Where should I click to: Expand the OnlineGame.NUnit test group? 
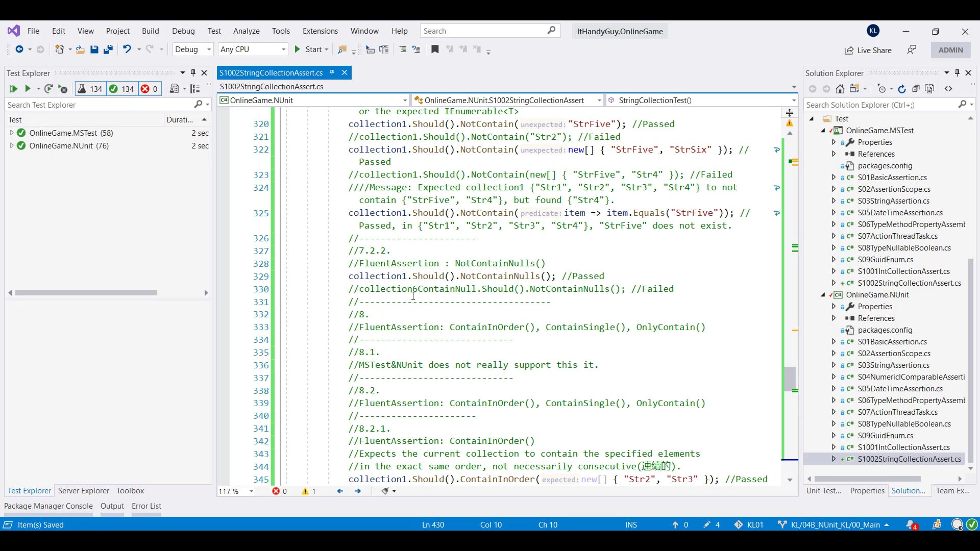pyautogui.click(x=11, y=145)
